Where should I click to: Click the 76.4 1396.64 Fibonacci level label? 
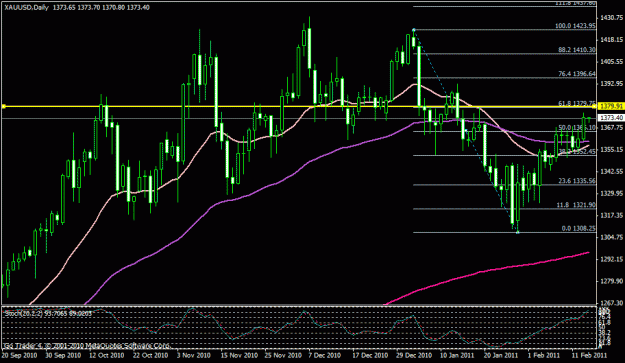coord(577,74)
